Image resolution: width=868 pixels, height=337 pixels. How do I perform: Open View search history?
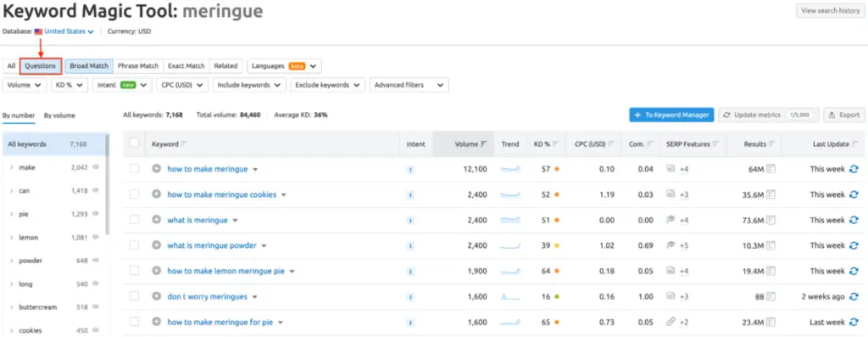(x=831, y=10)
